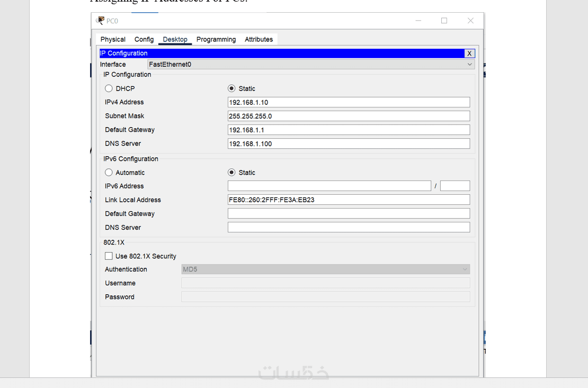588x388 pixels.
Task: Click the IPv4 Address field 192.168.1.10
Action: coord(349,102)
